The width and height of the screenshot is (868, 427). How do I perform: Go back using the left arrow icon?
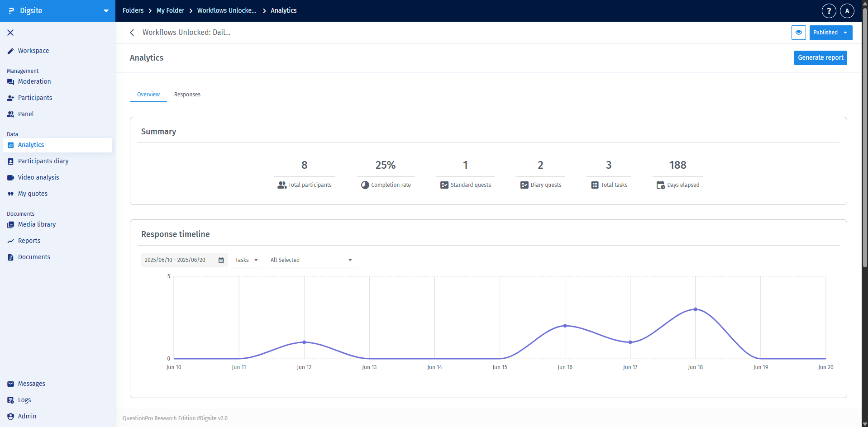coord(132,33)
